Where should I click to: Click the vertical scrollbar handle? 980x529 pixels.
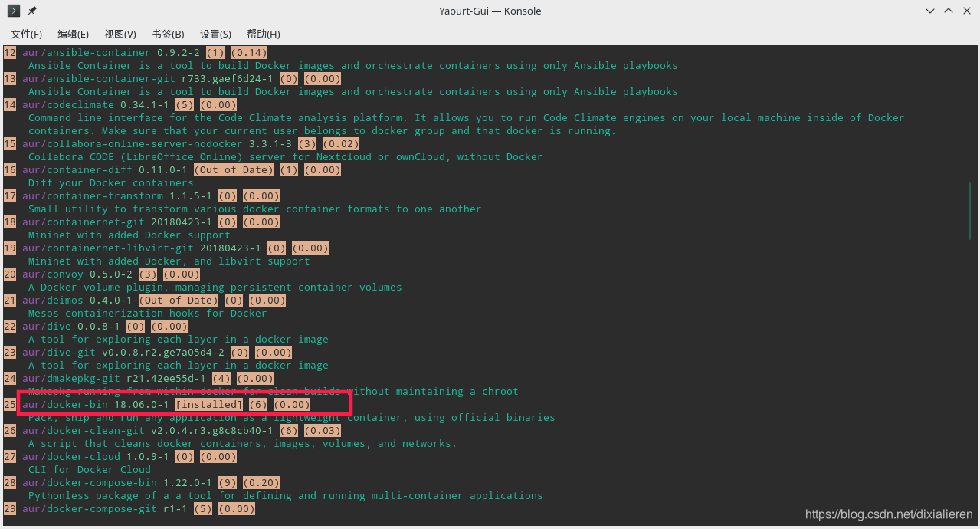(970, 211)
